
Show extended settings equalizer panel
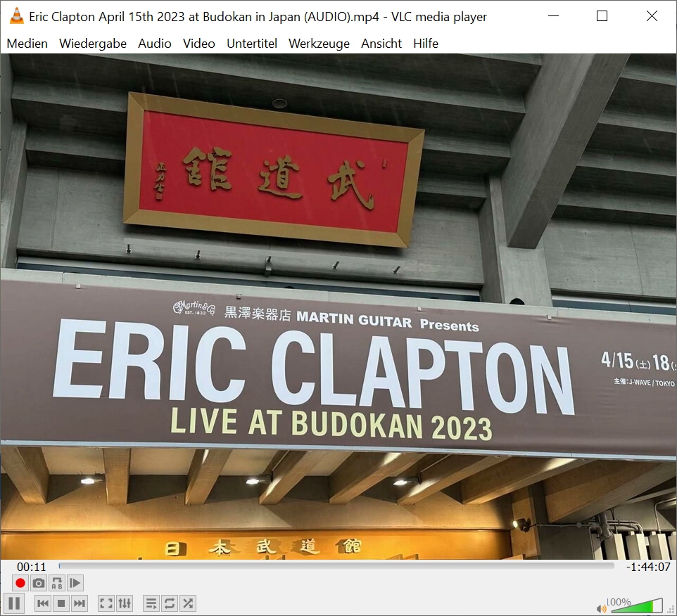click(x=125, y=603)
